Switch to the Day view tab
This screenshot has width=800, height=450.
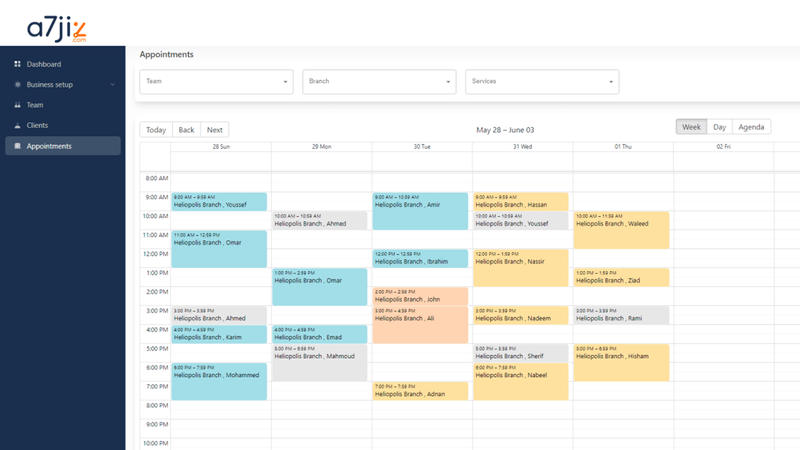(x=719, y=128)
